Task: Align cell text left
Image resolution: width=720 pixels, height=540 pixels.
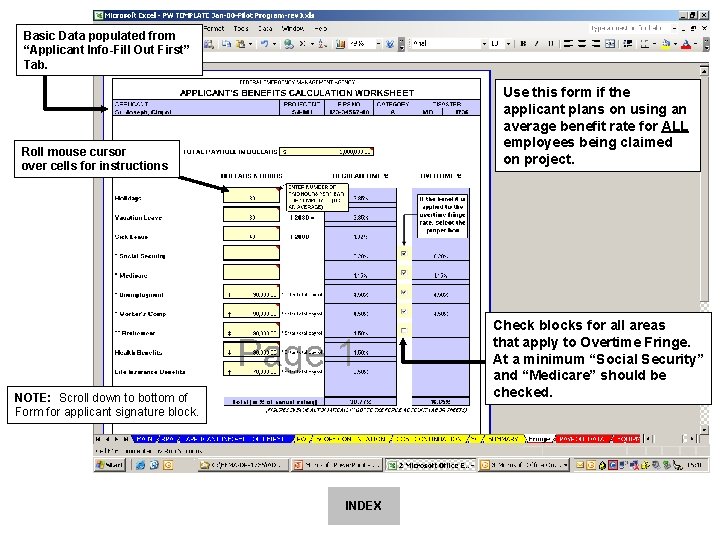Action: [x=568, y=44]
